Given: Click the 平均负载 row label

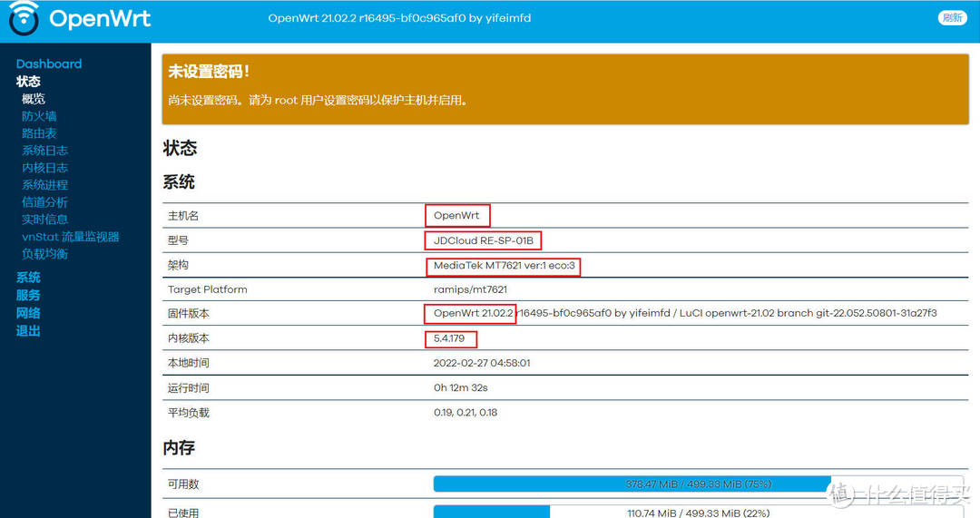Looking at the screenshot, I should coord(188,413).
